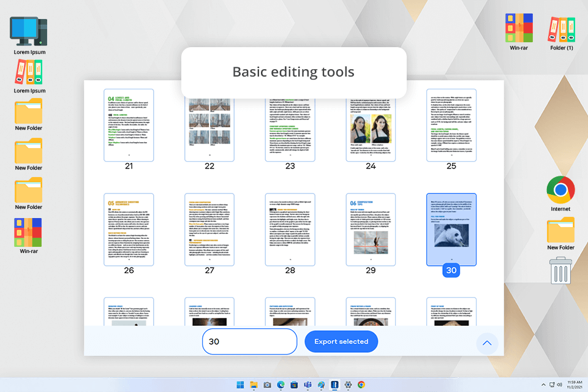
Task: Show hidden system tray icons
Action: 543,385
